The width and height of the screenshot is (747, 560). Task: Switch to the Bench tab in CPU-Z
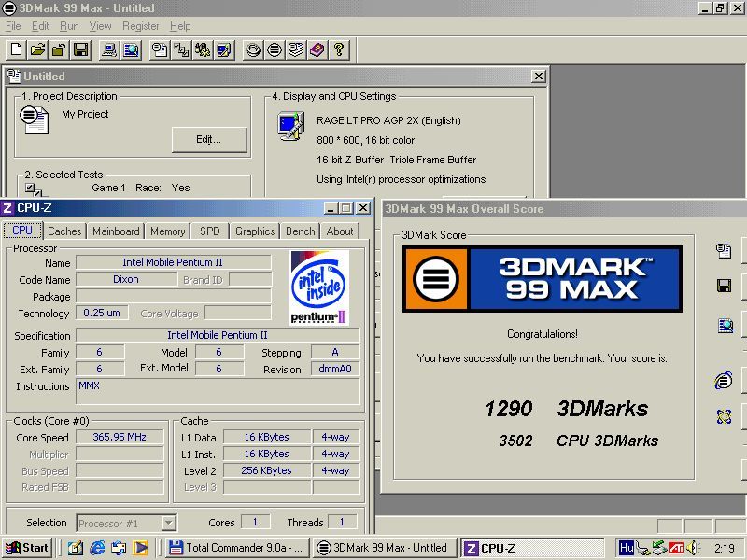tap(300, 231)
